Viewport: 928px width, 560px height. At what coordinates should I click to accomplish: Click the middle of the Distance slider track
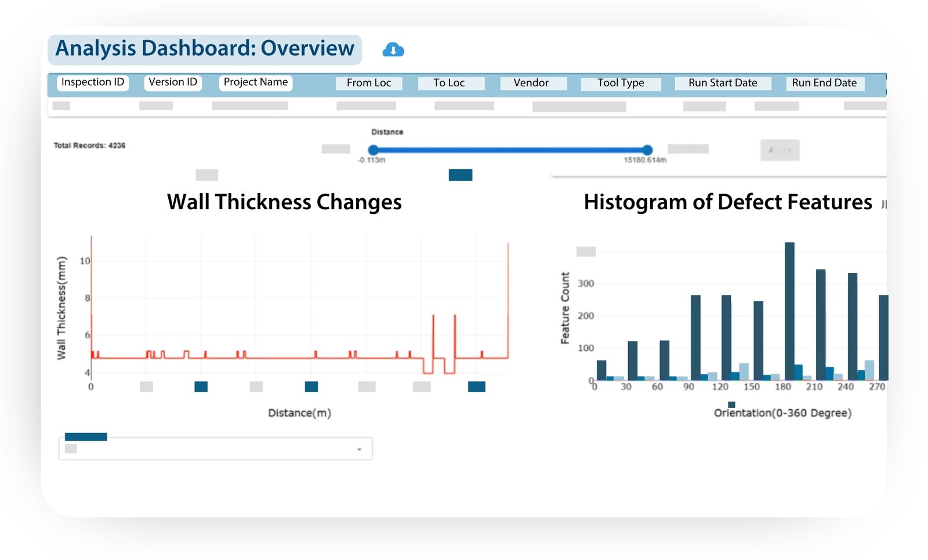[510, 150]
